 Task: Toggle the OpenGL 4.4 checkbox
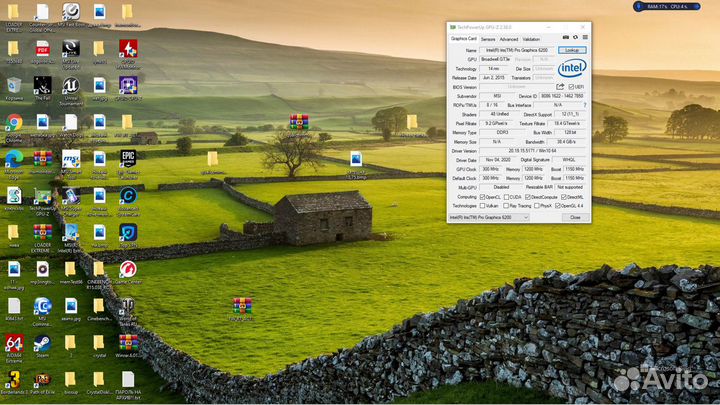pos(557,206)
